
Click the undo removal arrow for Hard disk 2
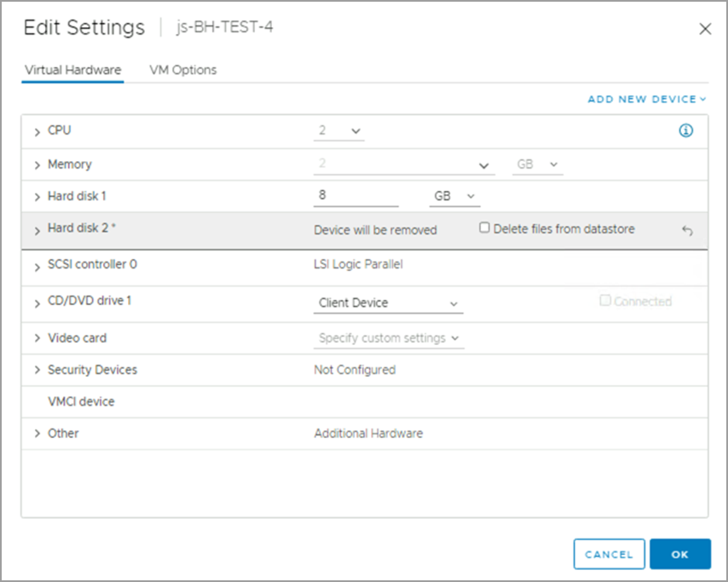(x=687, y=230)
